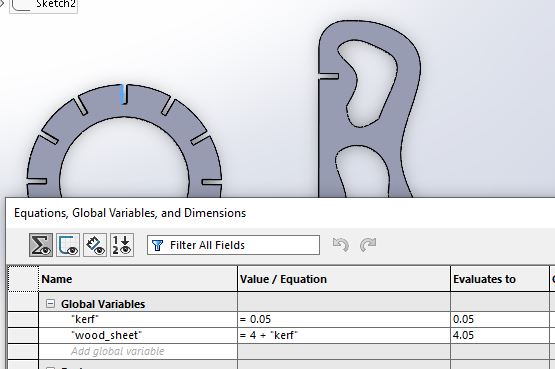
Task: Select the "wood_sheet" variable name cell
Action: pos(138,335)
